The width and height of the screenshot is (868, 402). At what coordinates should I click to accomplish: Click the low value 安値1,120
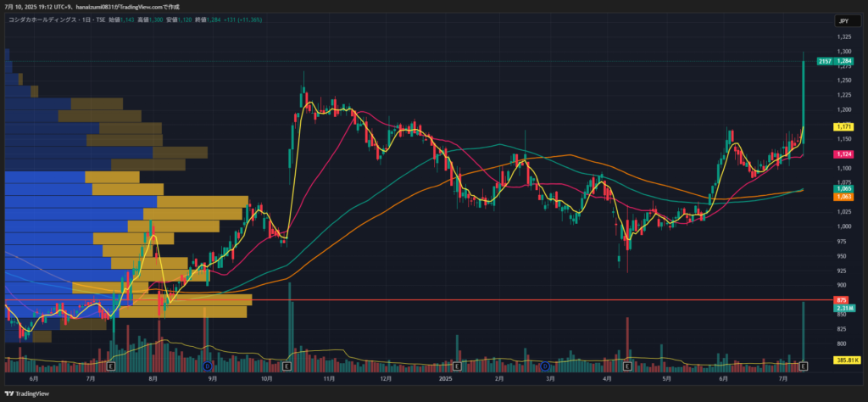tap(180, 20)
